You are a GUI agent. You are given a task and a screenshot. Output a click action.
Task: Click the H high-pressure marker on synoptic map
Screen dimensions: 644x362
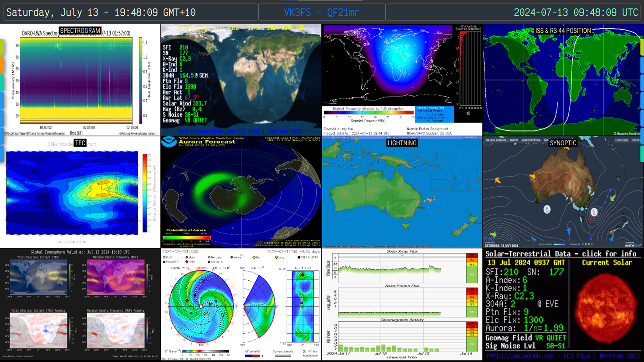tap(547, 209)
